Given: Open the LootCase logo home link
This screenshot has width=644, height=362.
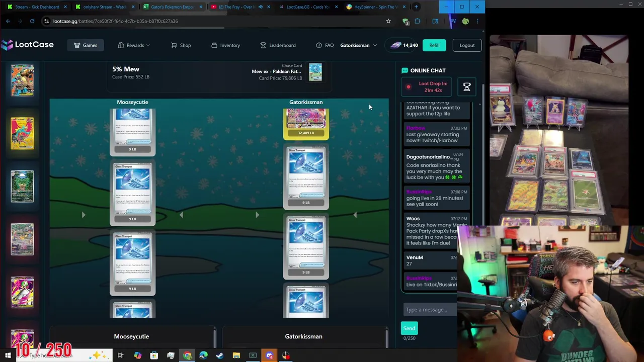Looking at the screenshot, I should click(x=27, y=45).
